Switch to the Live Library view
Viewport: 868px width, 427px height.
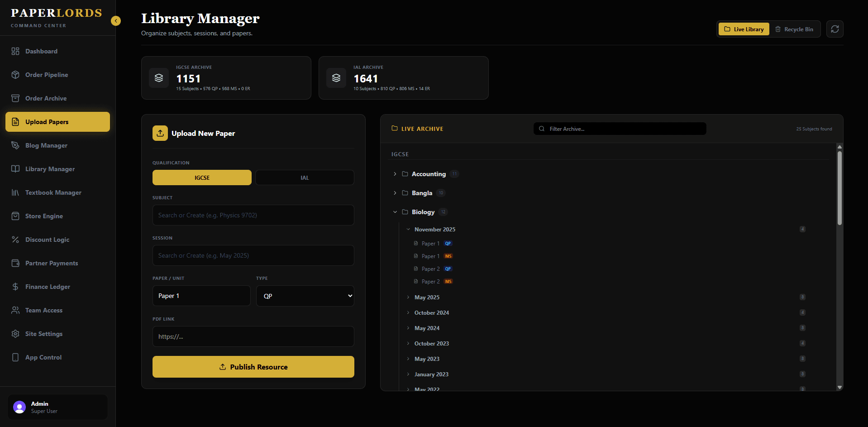pyautogui.click(x=744, y=29)
